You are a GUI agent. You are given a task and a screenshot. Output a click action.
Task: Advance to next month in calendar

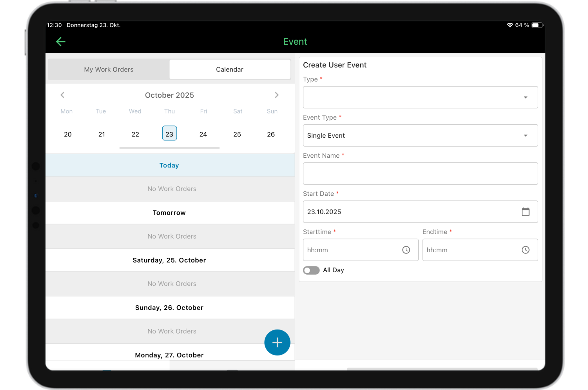click(x=277, y=95)
